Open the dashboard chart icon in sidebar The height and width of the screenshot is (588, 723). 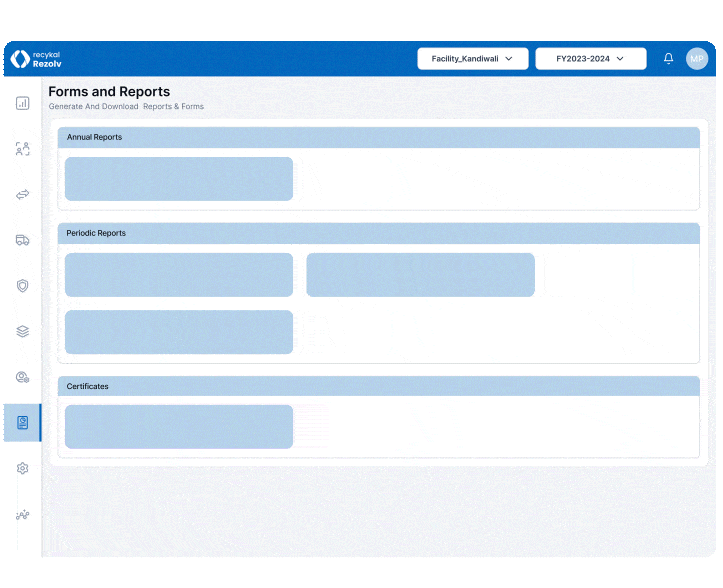pos(22,103)
